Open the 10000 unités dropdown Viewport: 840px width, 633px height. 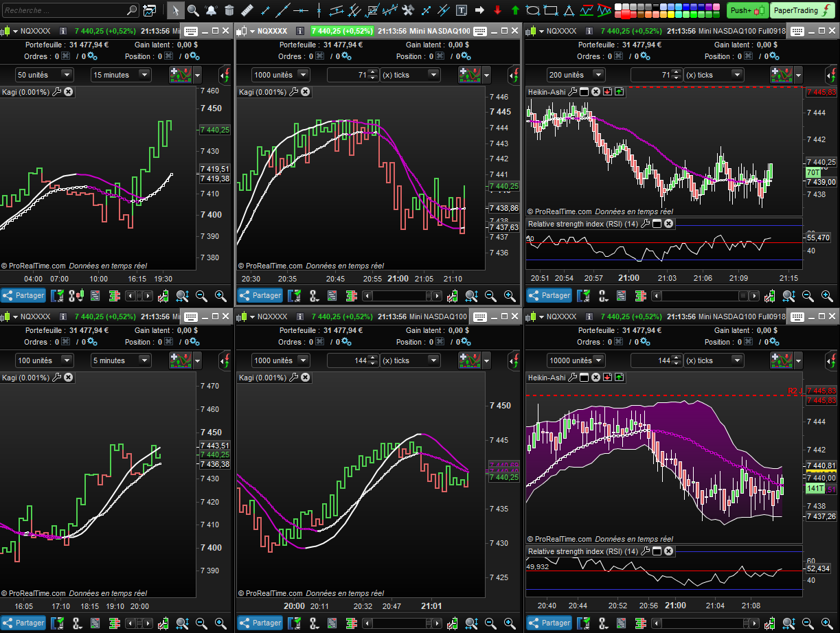coord(576,360)
